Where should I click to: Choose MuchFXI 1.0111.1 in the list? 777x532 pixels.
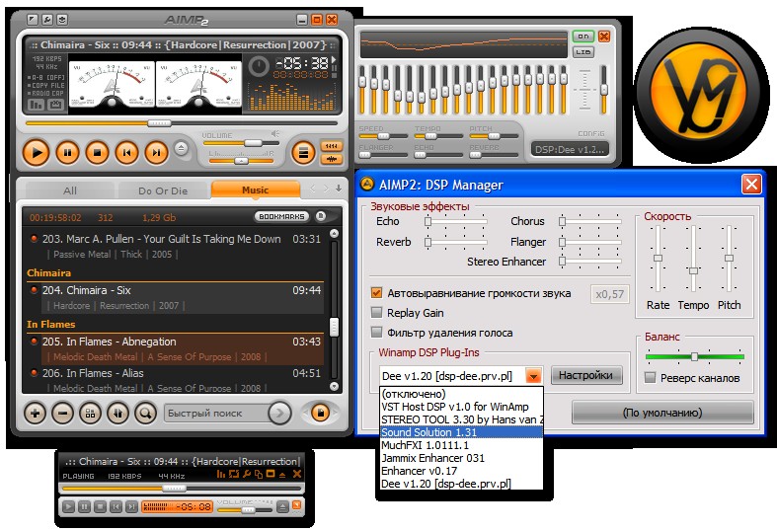pyautogui.click(x=461, y=445)
